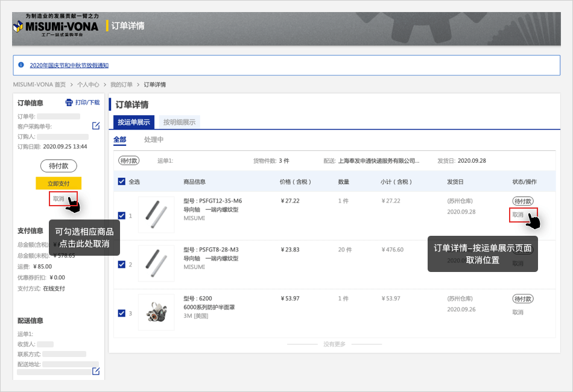
Task: Filter orders by 处理中 tab
Action: coord(154,140)
